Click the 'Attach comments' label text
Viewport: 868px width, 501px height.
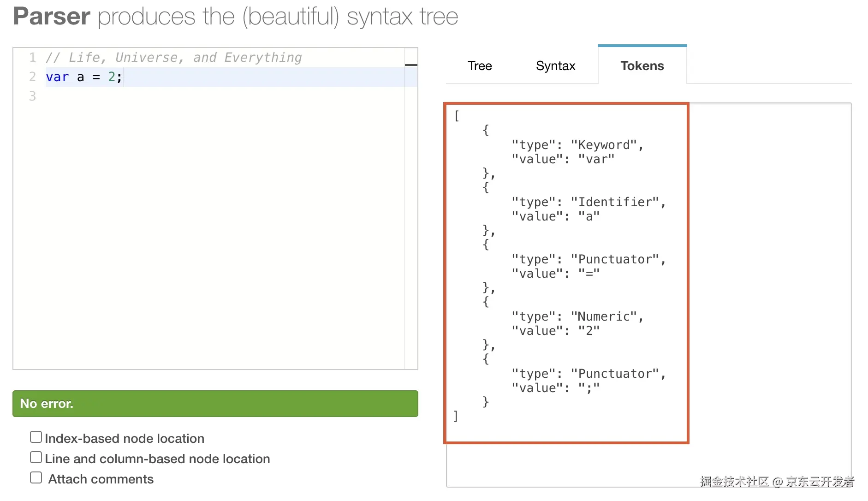pos(101,479)
